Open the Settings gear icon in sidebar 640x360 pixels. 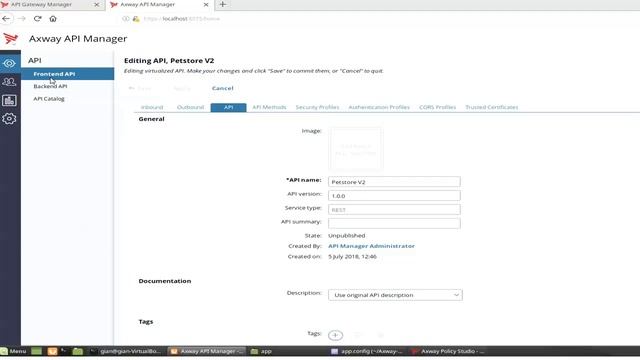coord(9,119)
